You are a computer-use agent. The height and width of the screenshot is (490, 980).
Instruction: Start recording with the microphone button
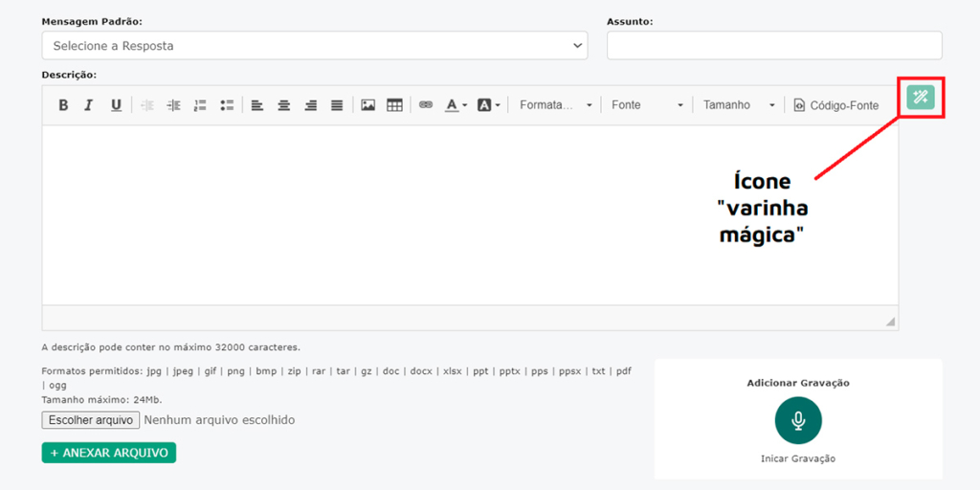tap(798, 421)
